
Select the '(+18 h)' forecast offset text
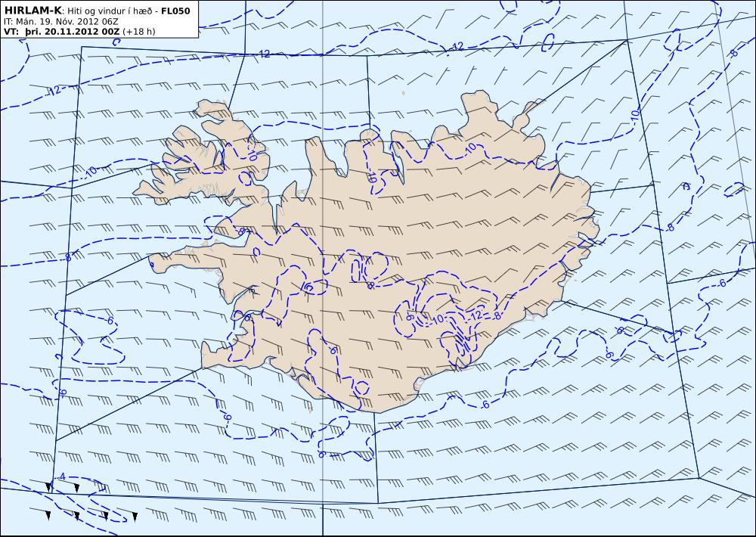pyautogui.click(x=139, y=31)
